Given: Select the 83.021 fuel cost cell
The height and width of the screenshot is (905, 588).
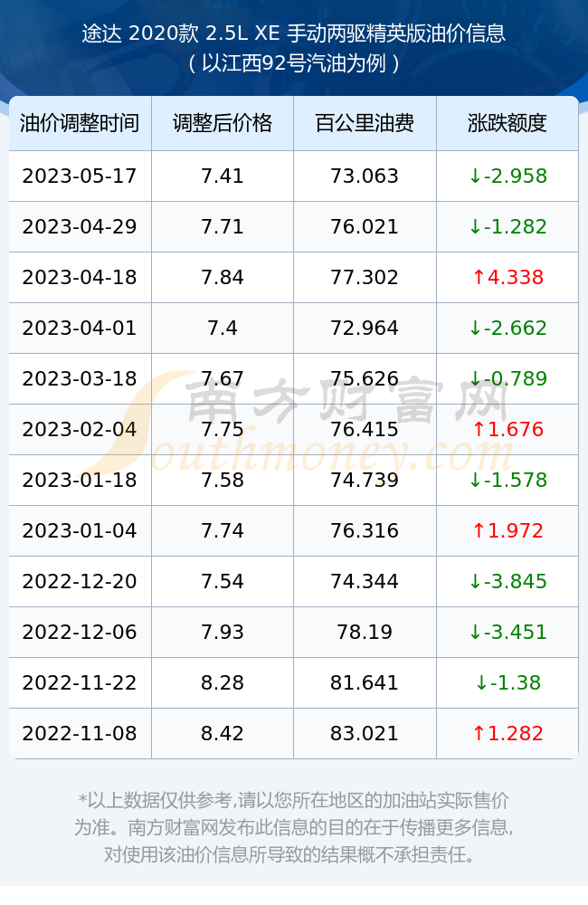Looking at the screenshot, I should pos(365,734).
